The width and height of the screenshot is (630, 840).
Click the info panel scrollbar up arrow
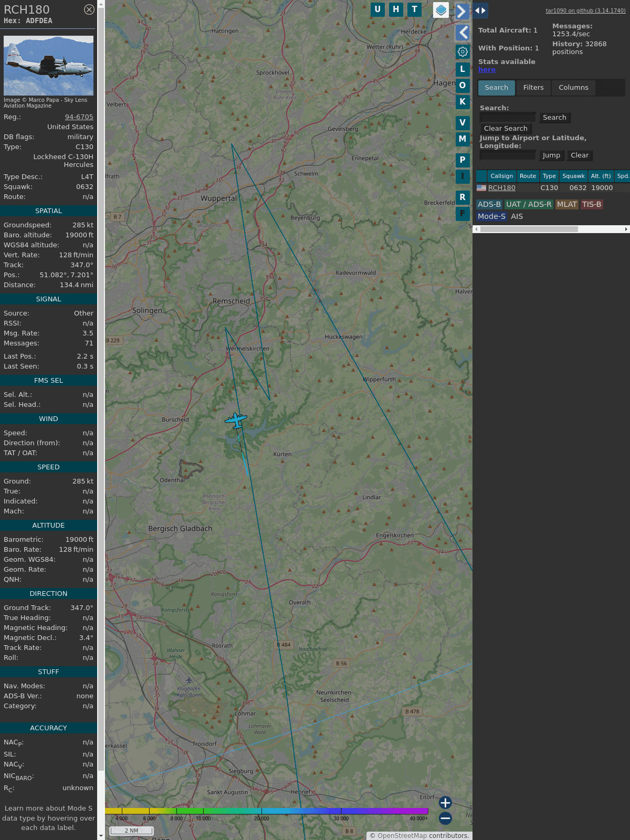coord(101,4)
